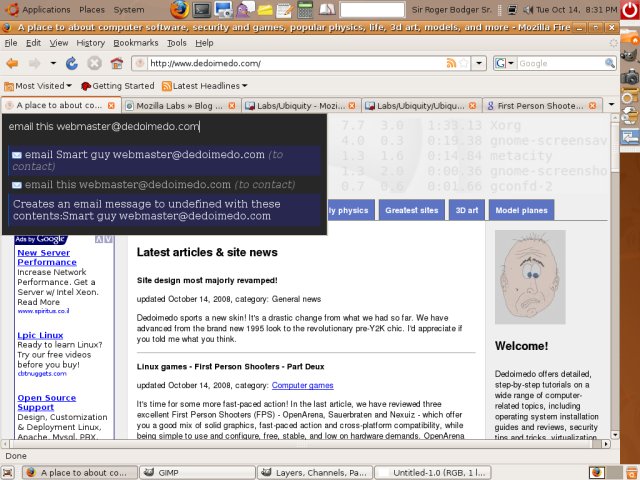Screen dimensions: 640x480
Task: Click the volume speaker icon
Action: (528, 9)
